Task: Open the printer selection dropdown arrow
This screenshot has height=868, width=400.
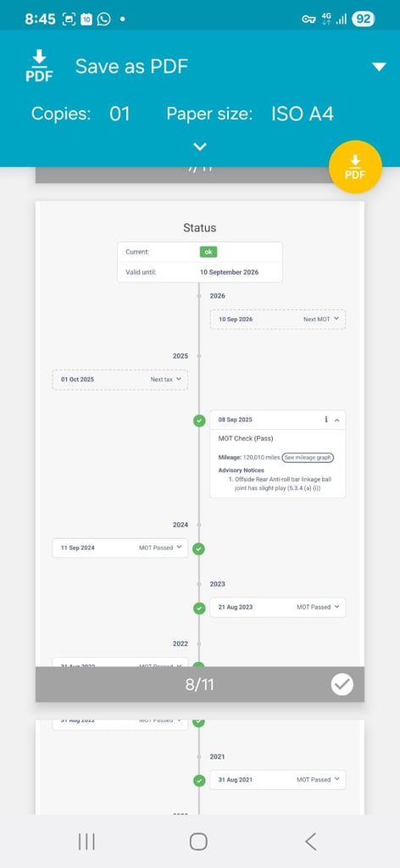Action: point(379,67)
